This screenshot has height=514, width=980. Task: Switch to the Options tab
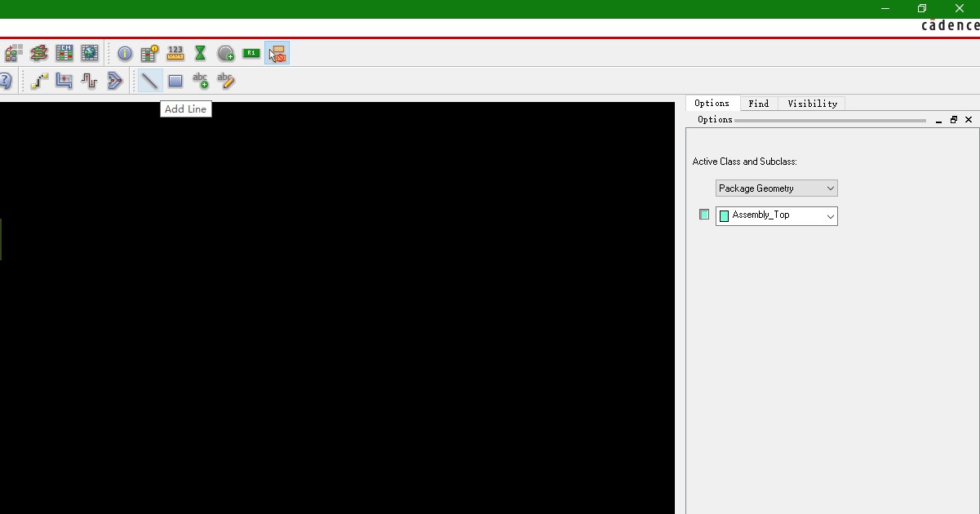[712, 104]
